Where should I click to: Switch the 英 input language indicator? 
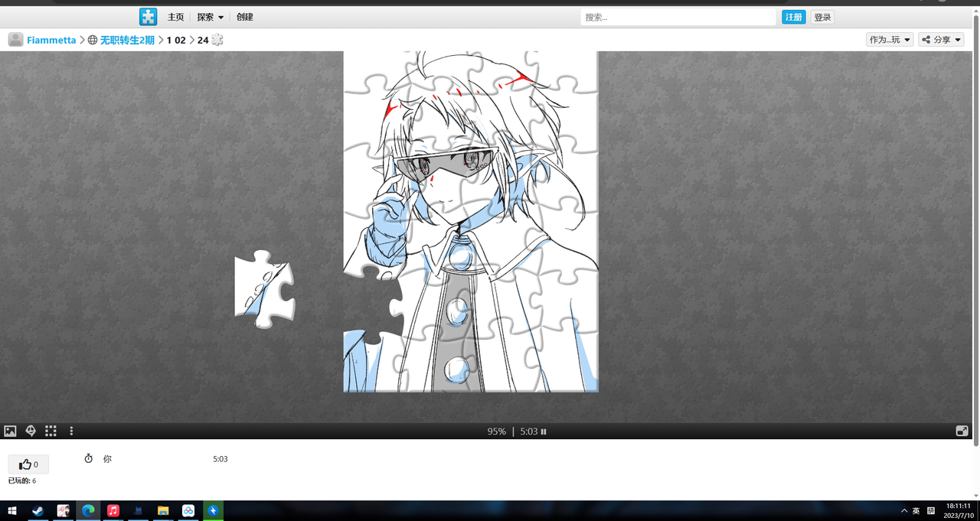click(916, 511)
